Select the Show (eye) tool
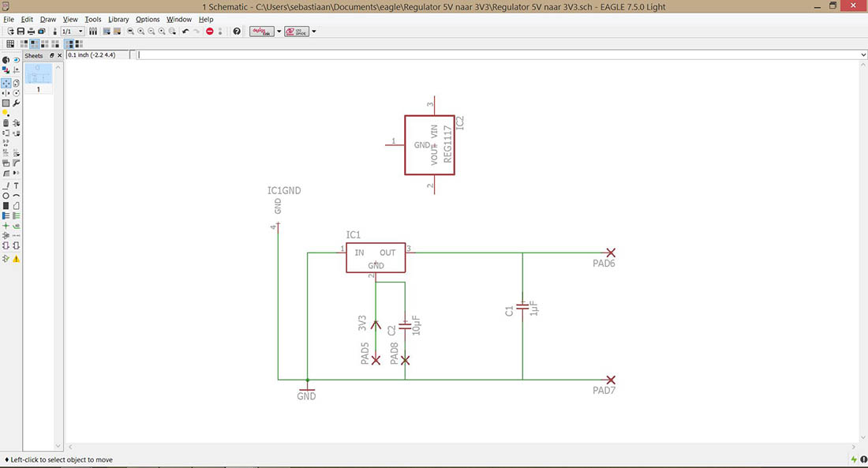Viewport: 868px width, 468px height. (16, 60)
